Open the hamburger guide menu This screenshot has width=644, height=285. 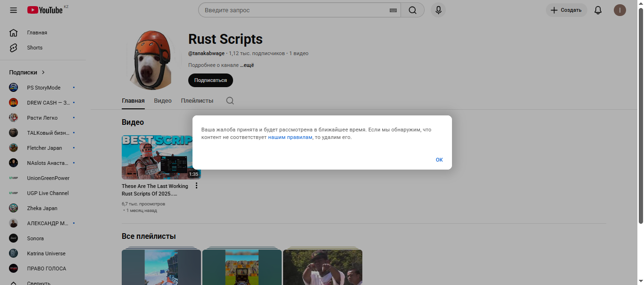point(13,10)
